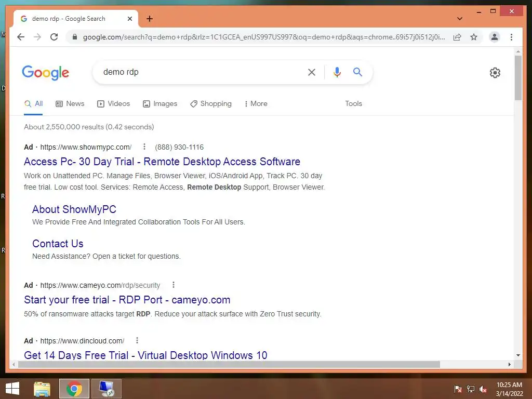Go to the Google logo homepage
The height and width of the screenshot is (399, 532).
46,73
